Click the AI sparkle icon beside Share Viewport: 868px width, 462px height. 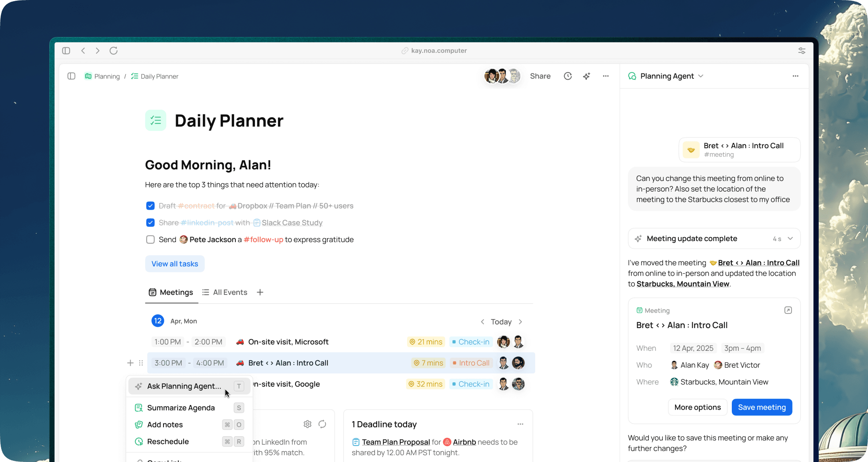(586, 76)
